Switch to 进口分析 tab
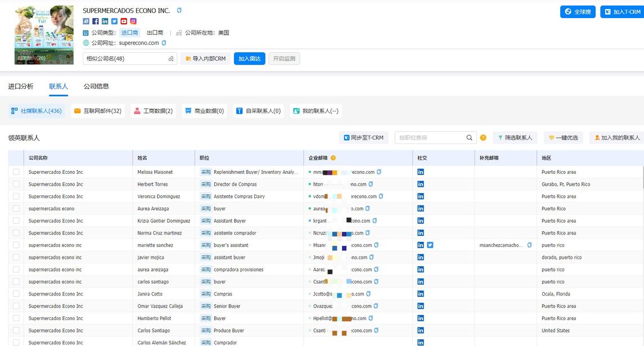 tap(21, 86)
